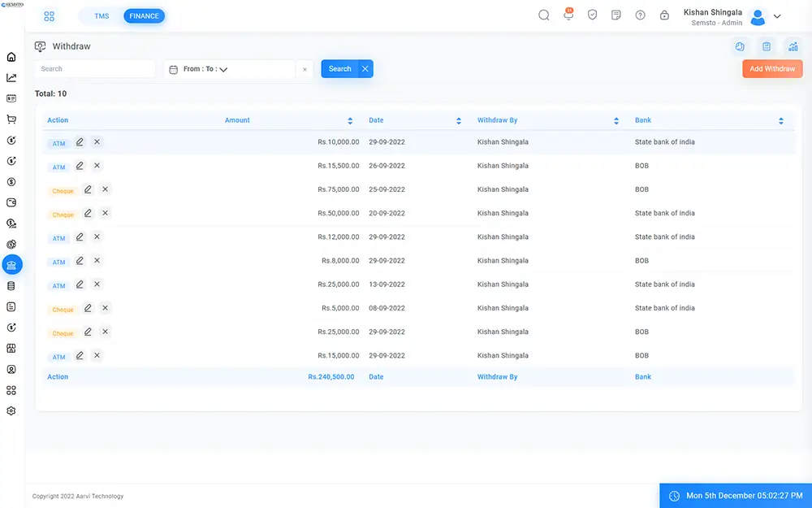Open the app grid icon beside TMS
812x508 pixels.
[50, 16]
